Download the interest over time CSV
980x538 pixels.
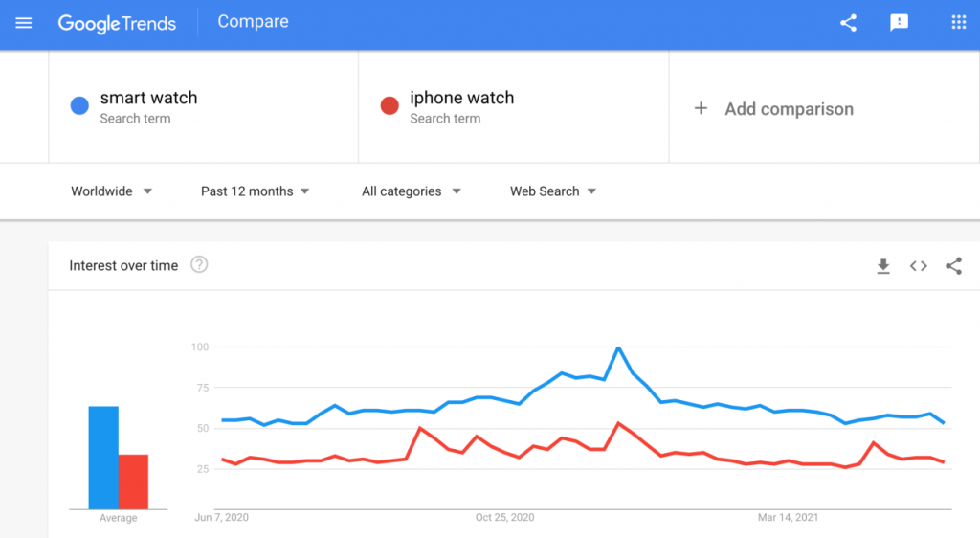[x=883, y=266]
